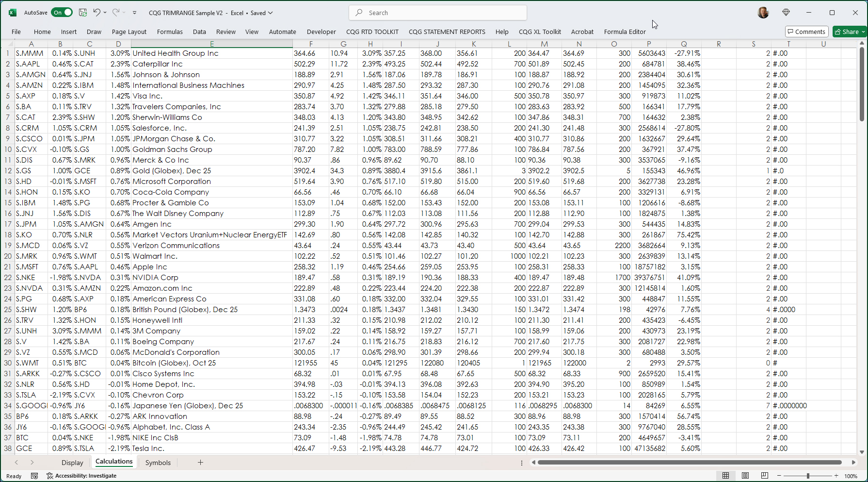868x482 pixels.
Task: Expand the Undo history dropdown arrow
Action: (105, 13)
